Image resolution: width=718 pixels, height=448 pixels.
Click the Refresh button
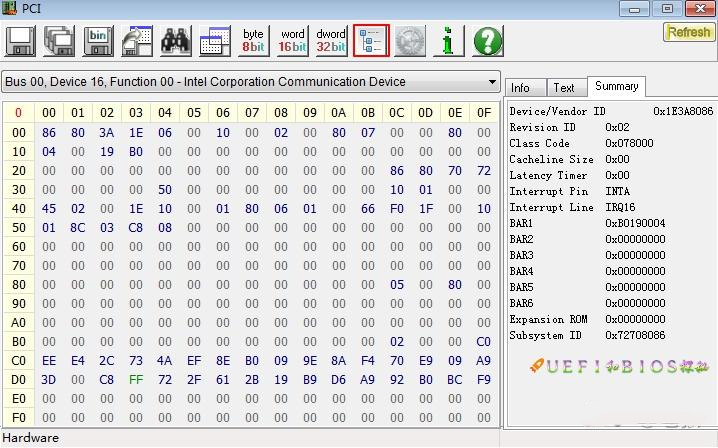click(689, 32)
